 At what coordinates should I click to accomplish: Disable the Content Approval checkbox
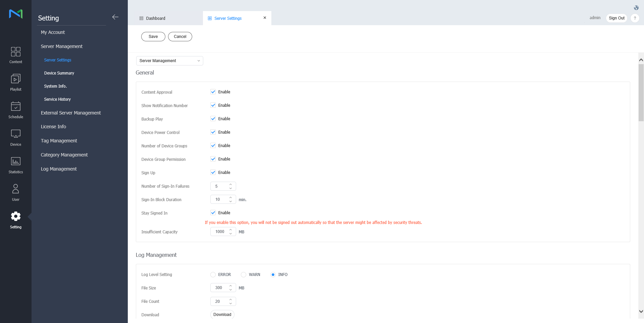tap(213, 92)
